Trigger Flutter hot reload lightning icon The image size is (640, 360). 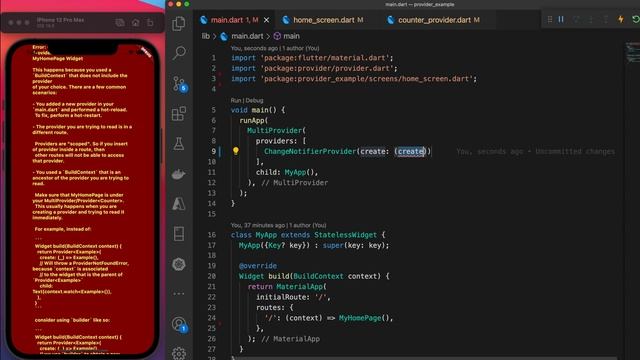point(621,19)
